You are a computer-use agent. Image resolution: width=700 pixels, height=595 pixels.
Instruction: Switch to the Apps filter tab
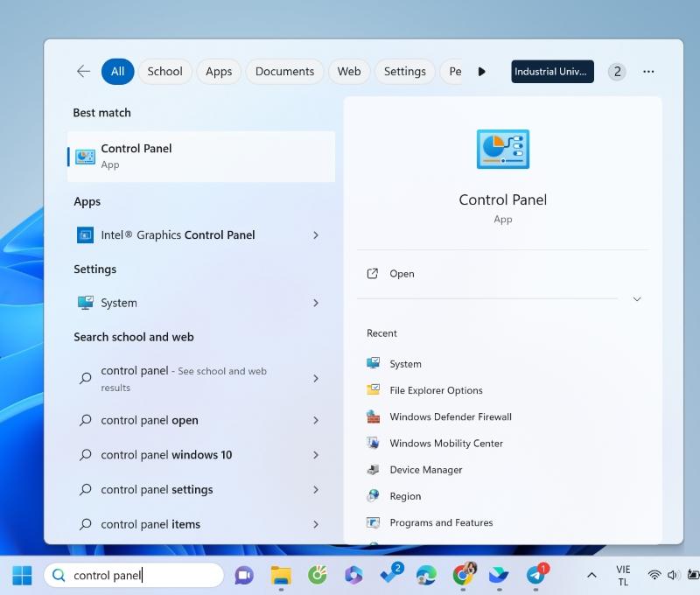click(x=219, y=72)
